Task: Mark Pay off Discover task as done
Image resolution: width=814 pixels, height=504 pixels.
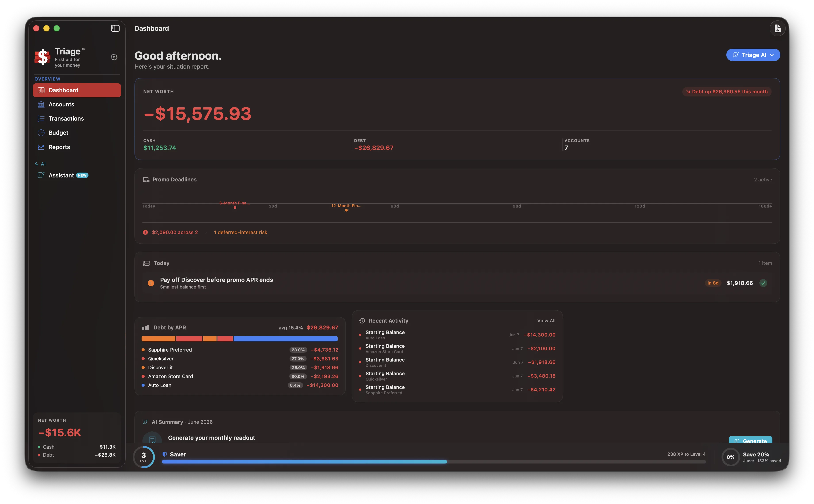Action: [x=763, y=283]
